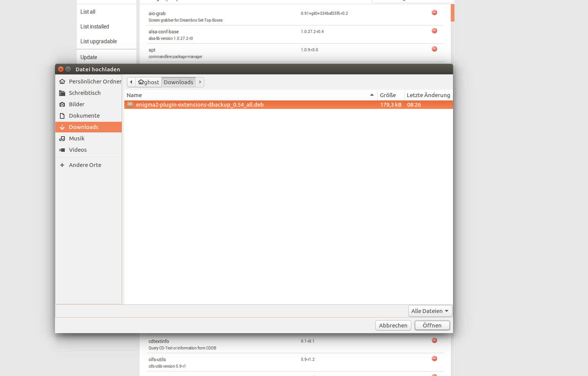
Task: Click red remove icon for alsa-conf-base
Action: pyautogui.click(x=434, y=31)
